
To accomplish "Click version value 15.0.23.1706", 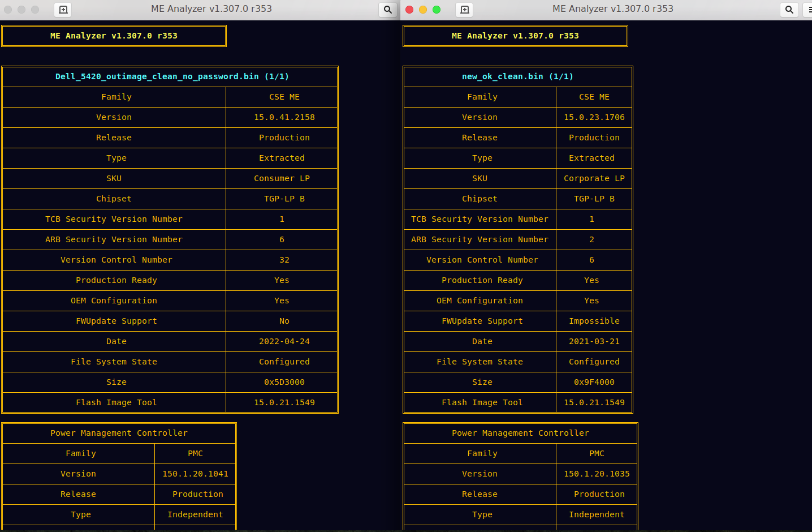I will [594, 117].
